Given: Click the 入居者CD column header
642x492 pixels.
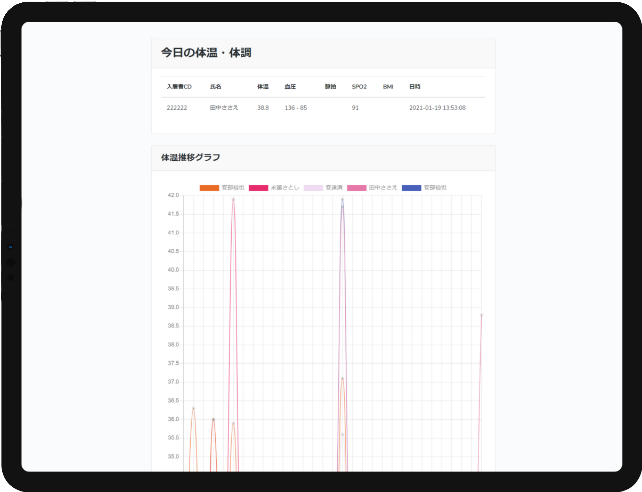Looking at the screenshot, I should coord(179,87).
